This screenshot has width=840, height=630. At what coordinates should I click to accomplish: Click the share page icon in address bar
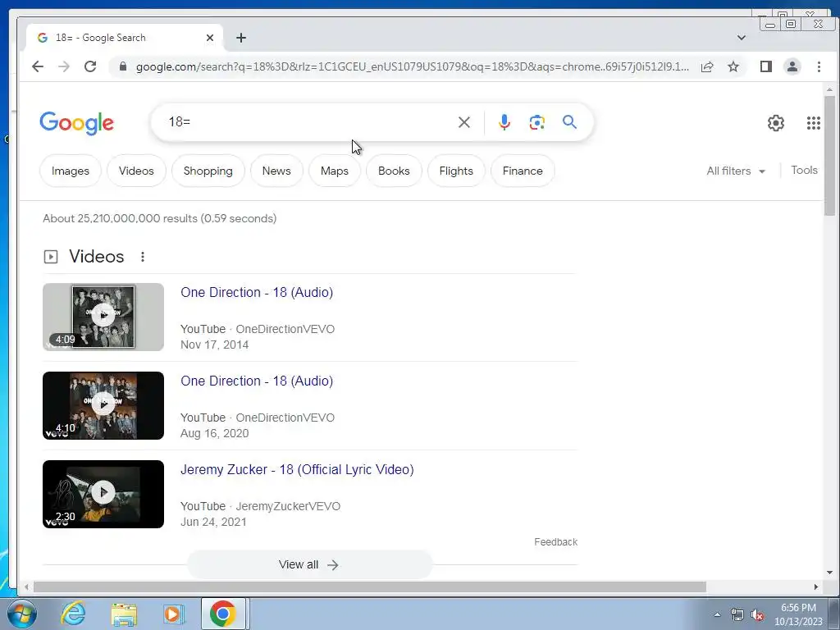[707, 66]
